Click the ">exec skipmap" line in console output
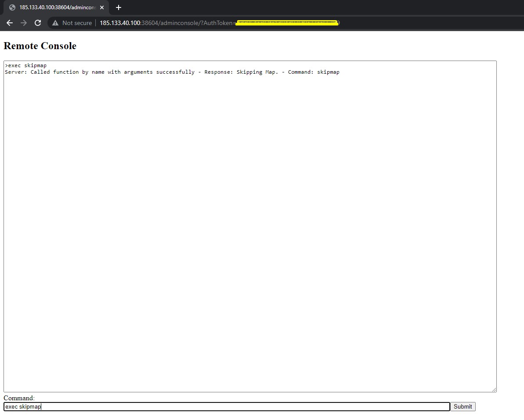The image size is (524, 420). pyautogui.click(x=26, y=65)
